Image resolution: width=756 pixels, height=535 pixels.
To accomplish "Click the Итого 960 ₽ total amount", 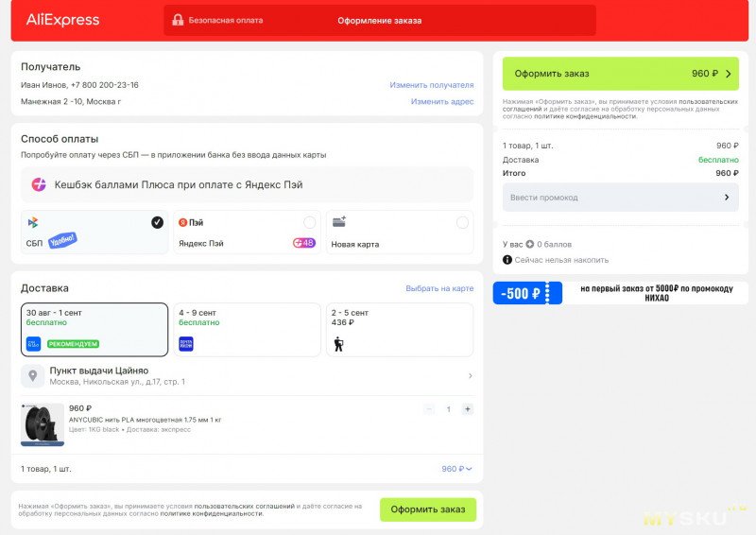I will click(727, 173).
